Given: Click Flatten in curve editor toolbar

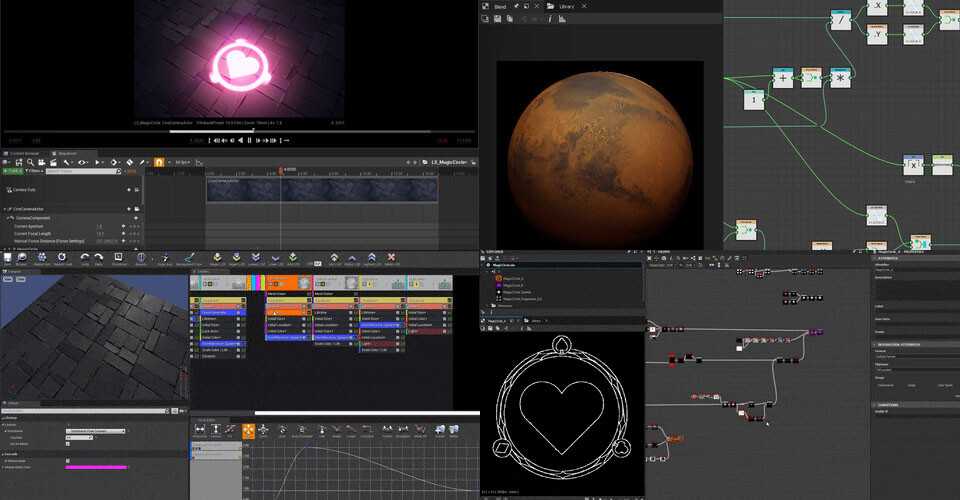Looking at the screenshot, I should tap(387, 431).
